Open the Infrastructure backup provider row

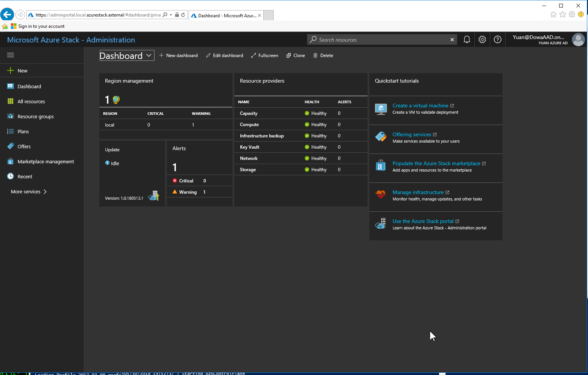click(x=301, y=136)
